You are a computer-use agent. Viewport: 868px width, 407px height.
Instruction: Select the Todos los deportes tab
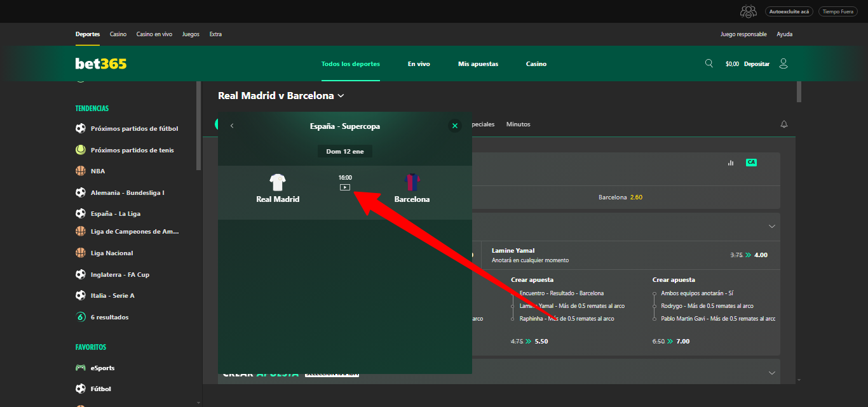tap(351, 63)
